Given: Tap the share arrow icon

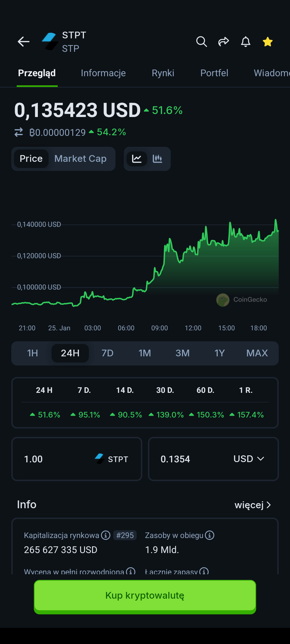Looking at the screenshot, I should tap(223, 42).
